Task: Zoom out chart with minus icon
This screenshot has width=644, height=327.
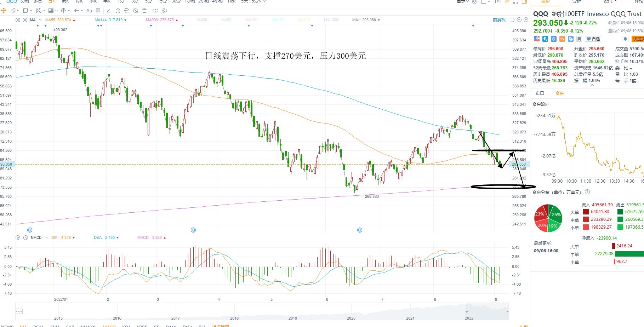Action: coord(519,20)
